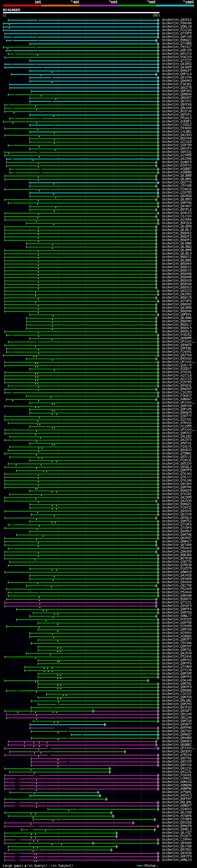Select hit label UniRef100_P51613
Screen dimensions: 197x868
pos(177,118)
